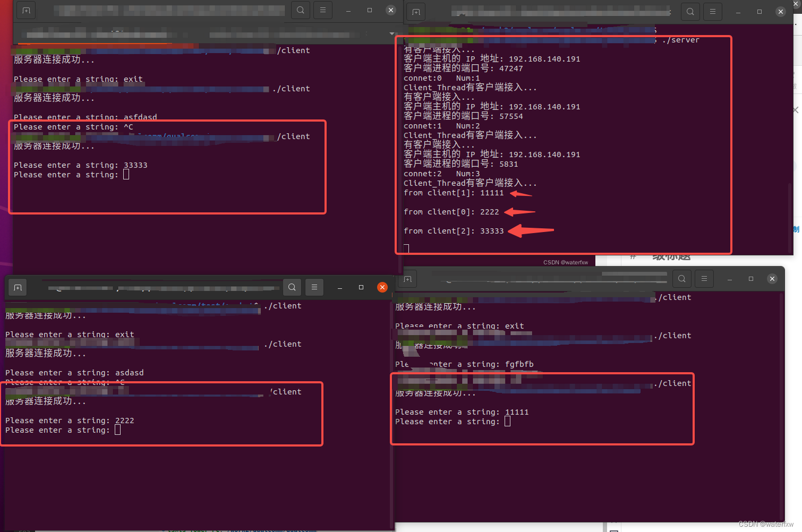Open a new tab in the bottom-right terminal

pyautogui.click(x=408, y=279)
